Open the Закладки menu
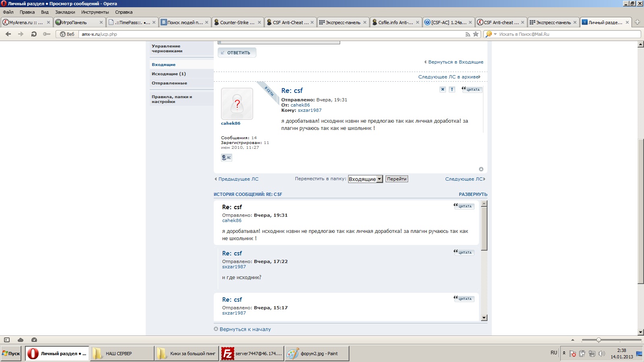The width and height of the screenshot is (644, 362). coord(65,12)
